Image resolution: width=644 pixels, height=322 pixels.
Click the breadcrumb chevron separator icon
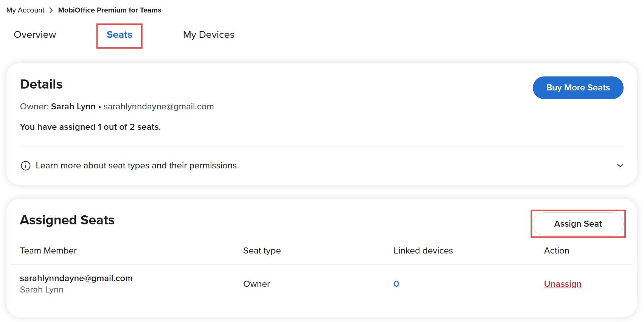click(x=51, y=10)
